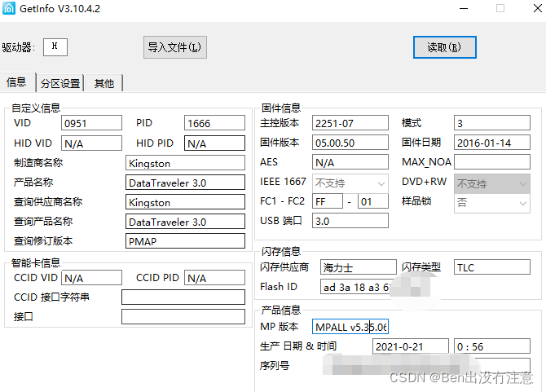Click the 产品信息 group label
Screen dimensions: 546x392
coord(281,310)
